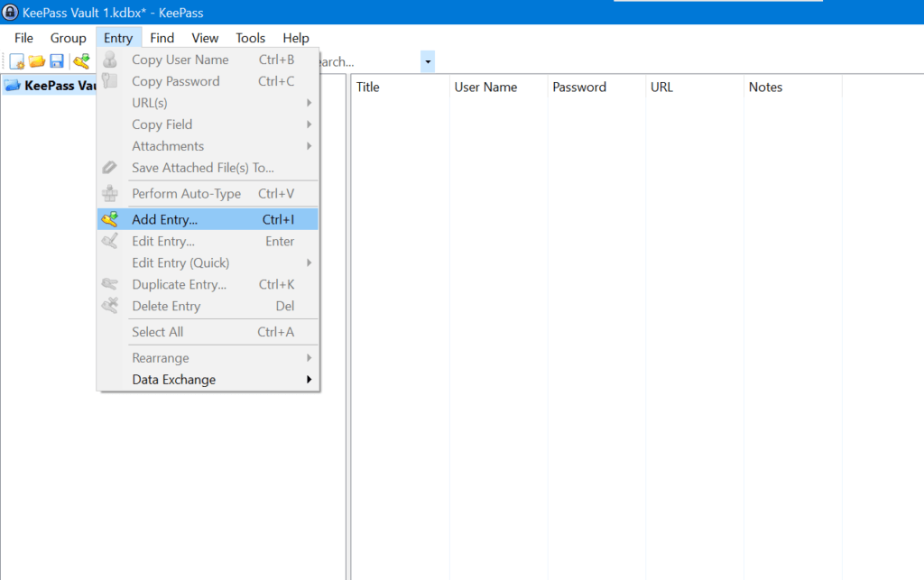The image size is (924, 580).
Task: Click the Copy User Name person icon
Action: [109, 60]
